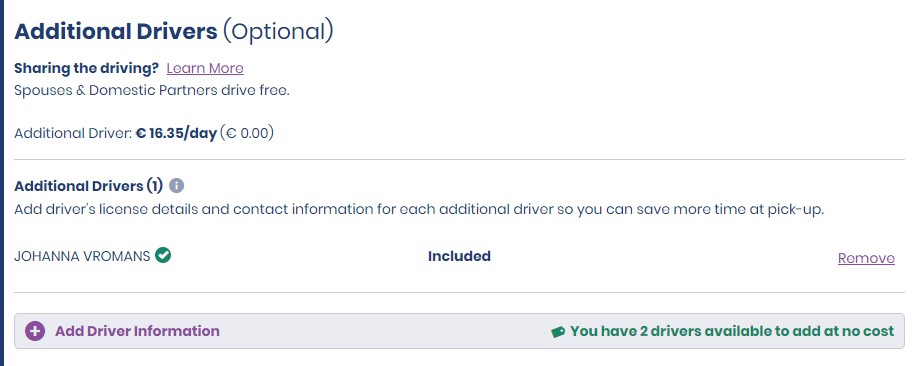
Task: Click the (Optional) text in the heading
Action: pyautogui.click(x=278, y=31)
